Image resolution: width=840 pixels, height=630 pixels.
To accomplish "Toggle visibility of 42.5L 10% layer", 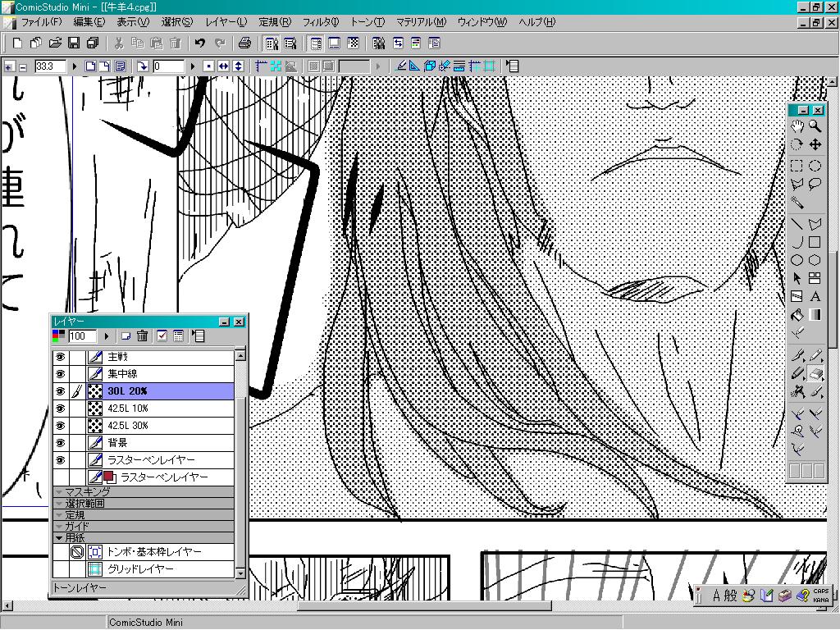I will [60, 409].
